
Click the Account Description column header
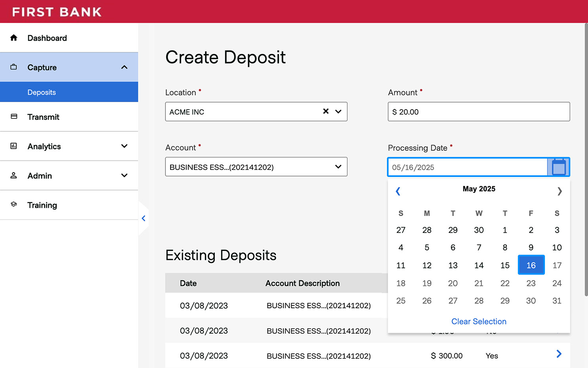[x=303, y=283]
